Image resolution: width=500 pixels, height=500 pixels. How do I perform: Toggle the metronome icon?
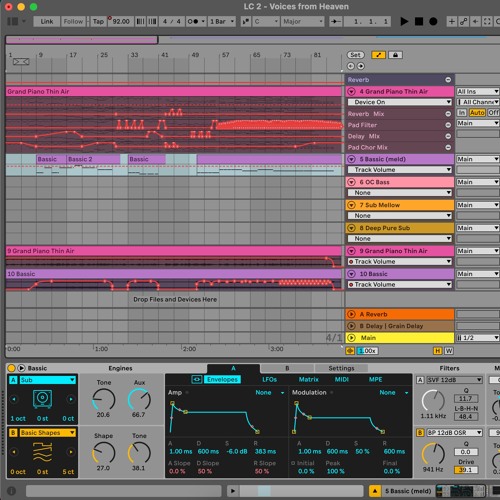[x=193, y=22]
